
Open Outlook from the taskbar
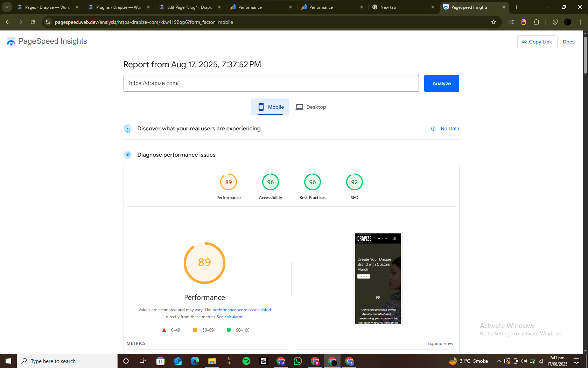[178, 361]
